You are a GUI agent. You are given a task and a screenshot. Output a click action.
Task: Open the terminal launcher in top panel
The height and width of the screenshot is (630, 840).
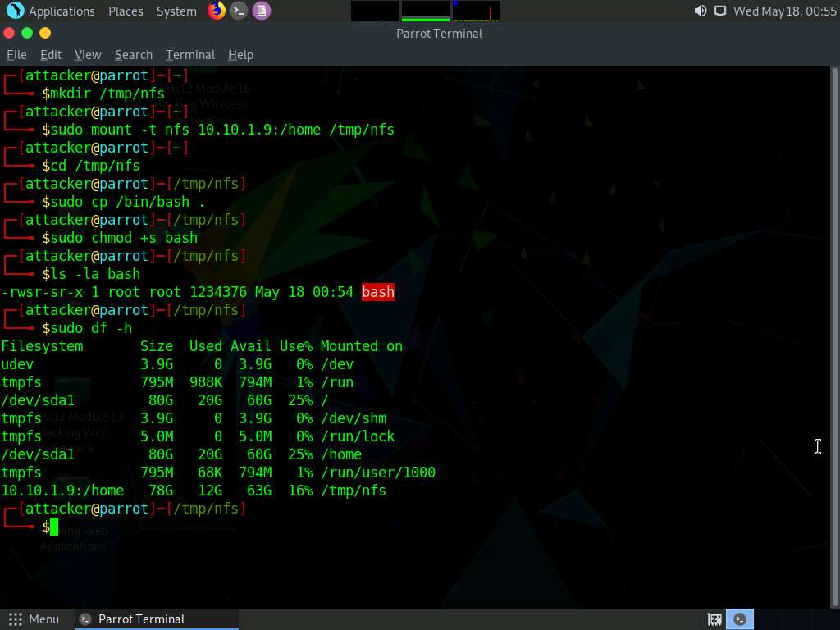click(x=239, y=11)
